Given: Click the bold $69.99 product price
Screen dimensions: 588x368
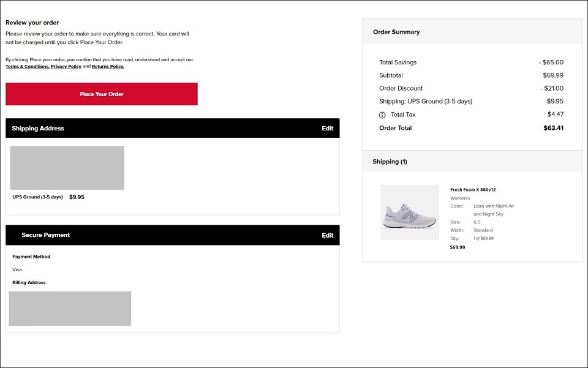Looking at the screenshot, I should [458, 247].
